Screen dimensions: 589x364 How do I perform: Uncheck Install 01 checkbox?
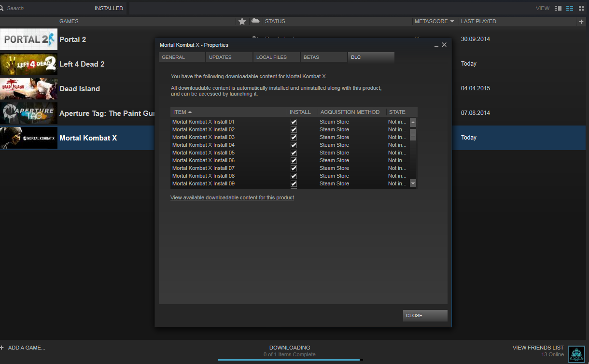coord(294,122)
